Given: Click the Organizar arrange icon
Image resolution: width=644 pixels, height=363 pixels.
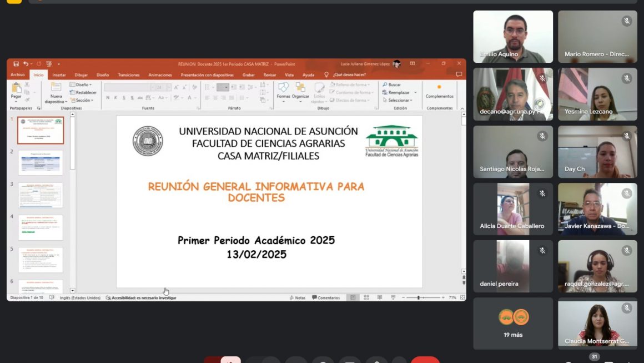Looking at the screenshot, I should pyautogui.click(x=300, y=89).
